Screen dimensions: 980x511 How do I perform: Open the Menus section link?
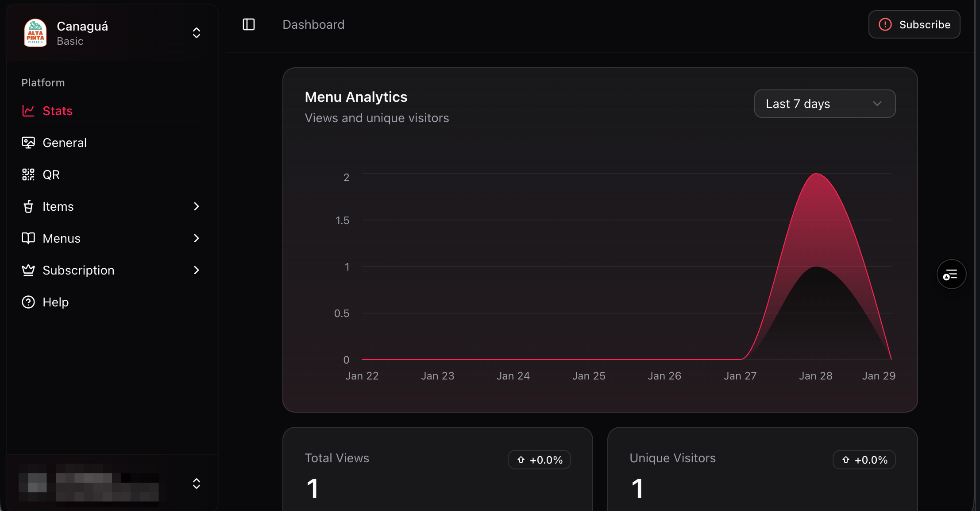[62, 238]
